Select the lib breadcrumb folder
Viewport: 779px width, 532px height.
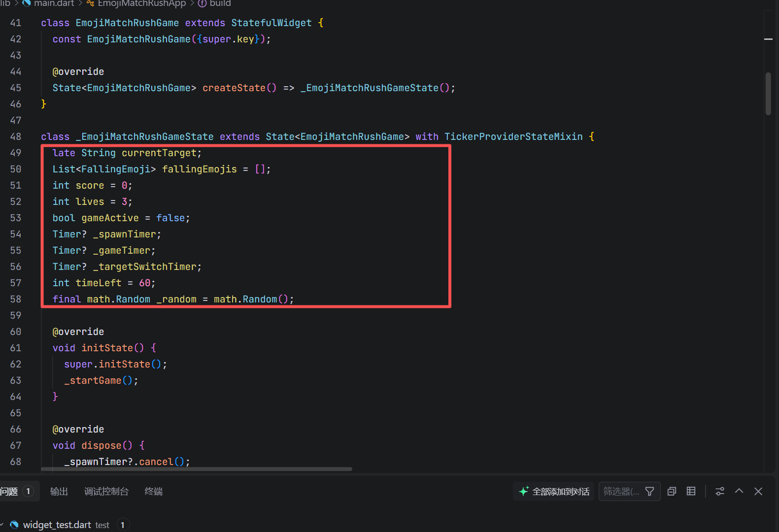(5, 3)
